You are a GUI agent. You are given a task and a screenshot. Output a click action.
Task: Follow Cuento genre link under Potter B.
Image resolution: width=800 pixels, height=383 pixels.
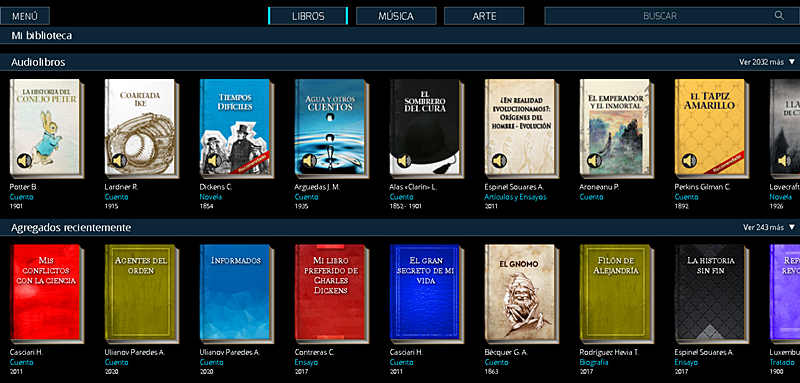pos(21,197)
